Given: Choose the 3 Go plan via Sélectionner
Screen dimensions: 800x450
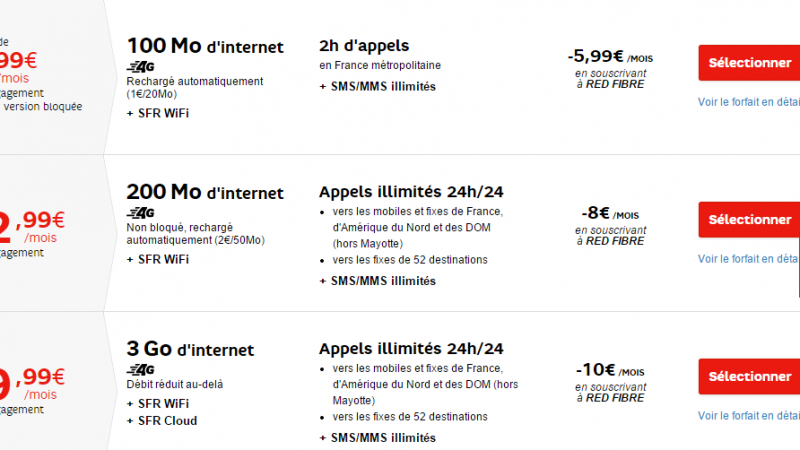Looking at the screenshot, I should point(749,377).
